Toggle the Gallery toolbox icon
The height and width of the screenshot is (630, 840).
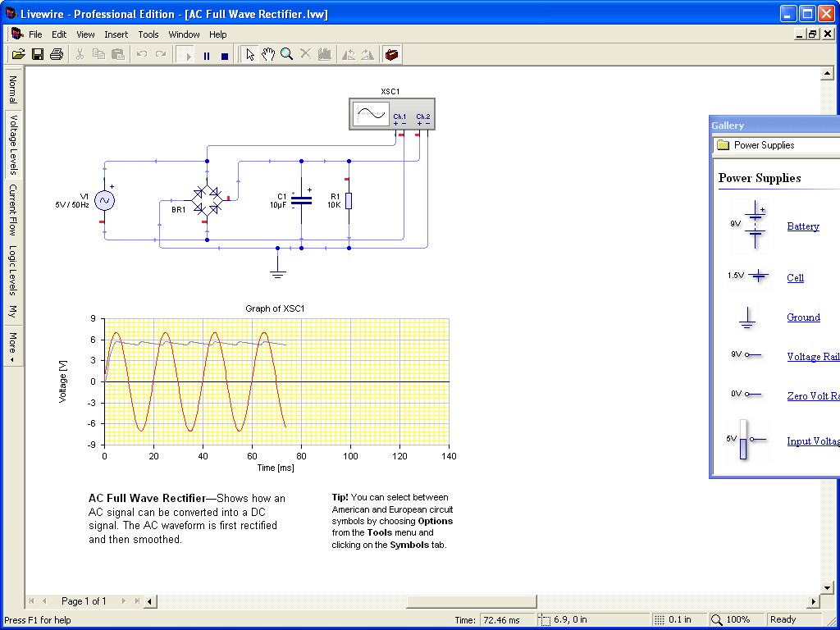pos(392,55)
